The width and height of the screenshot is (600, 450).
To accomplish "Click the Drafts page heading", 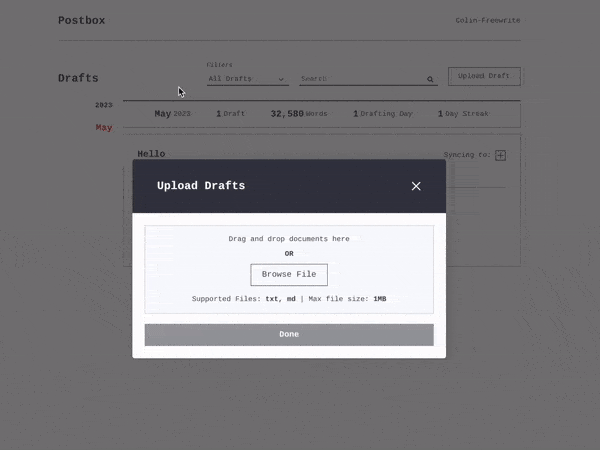I will [78, 78].
